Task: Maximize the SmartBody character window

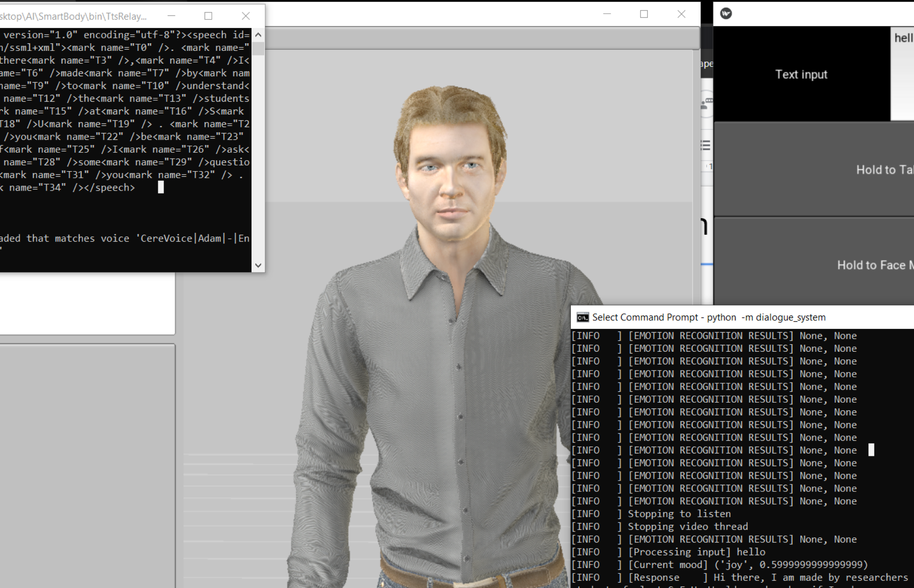Action: point(644,14)
